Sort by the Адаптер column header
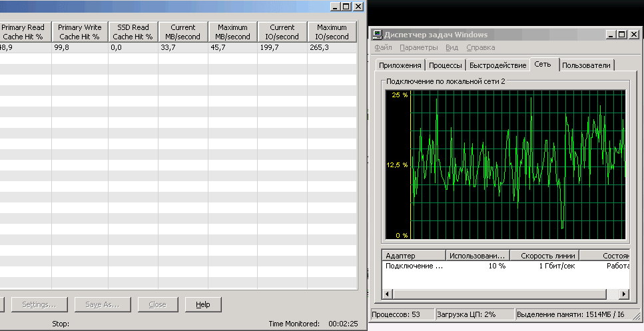644x331 pixels. (x=413, y=256)
